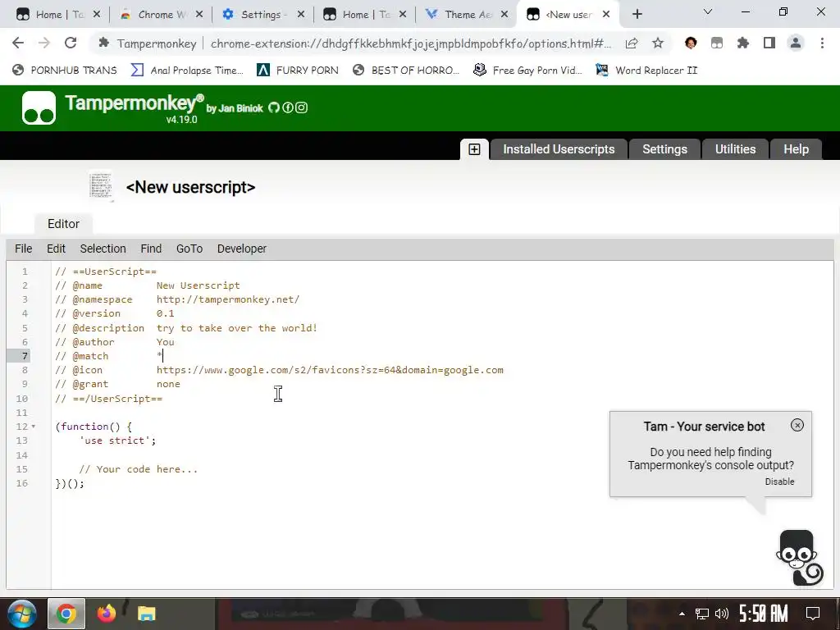
Task: Open the Selection menu
Action: [x=103, y=249]
